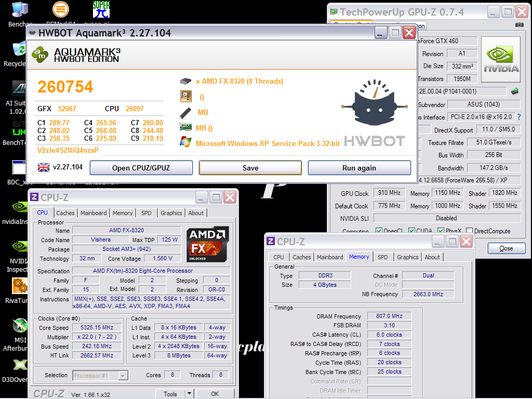Open About tab in right CPU-Z window
The image size is (532, 399).
(432, 257)
